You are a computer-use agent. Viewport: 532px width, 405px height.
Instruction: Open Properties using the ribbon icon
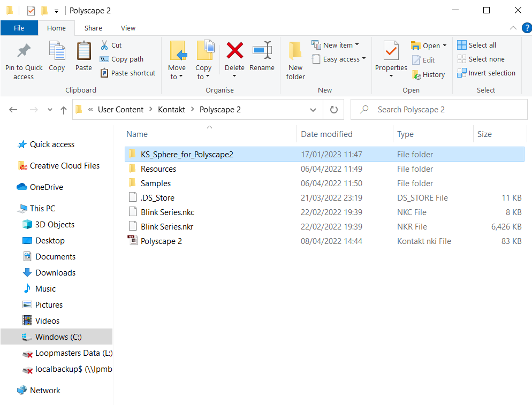391,51
